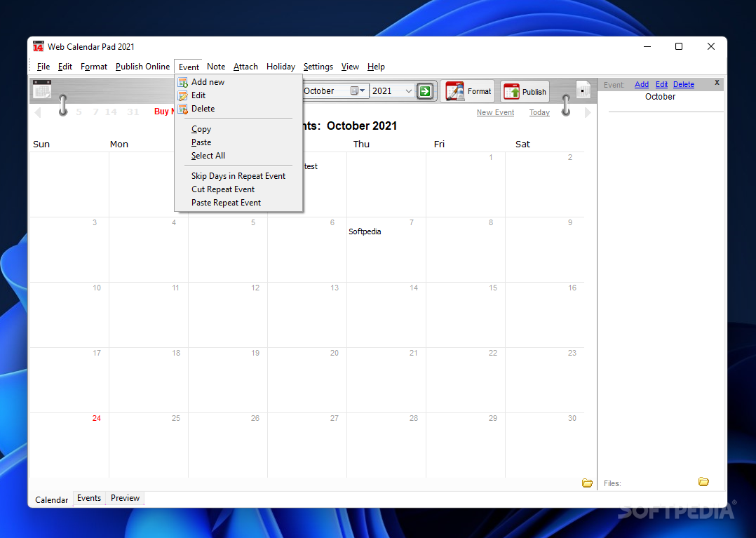Close the event side panel with x

click(717, 83)
